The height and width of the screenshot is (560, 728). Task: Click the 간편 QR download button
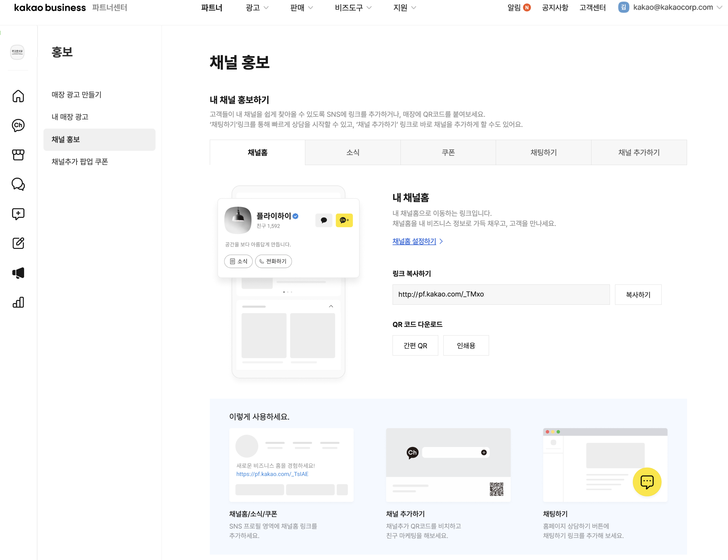(415, 346)
